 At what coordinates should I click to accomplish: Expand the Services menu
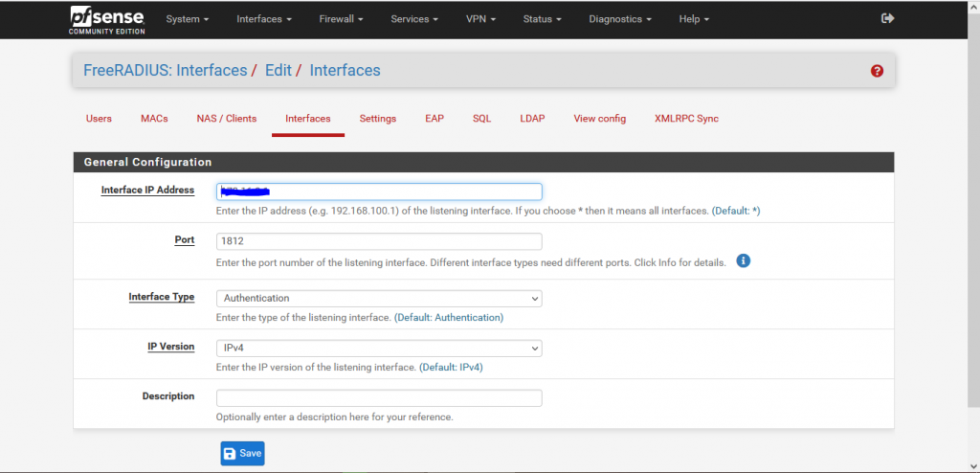(x=414, y=19)
